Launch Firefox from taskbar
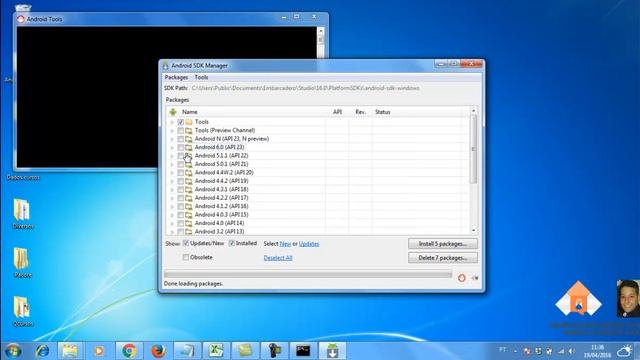The width and height of the screenshot is (640, 360). pos(158,351)
